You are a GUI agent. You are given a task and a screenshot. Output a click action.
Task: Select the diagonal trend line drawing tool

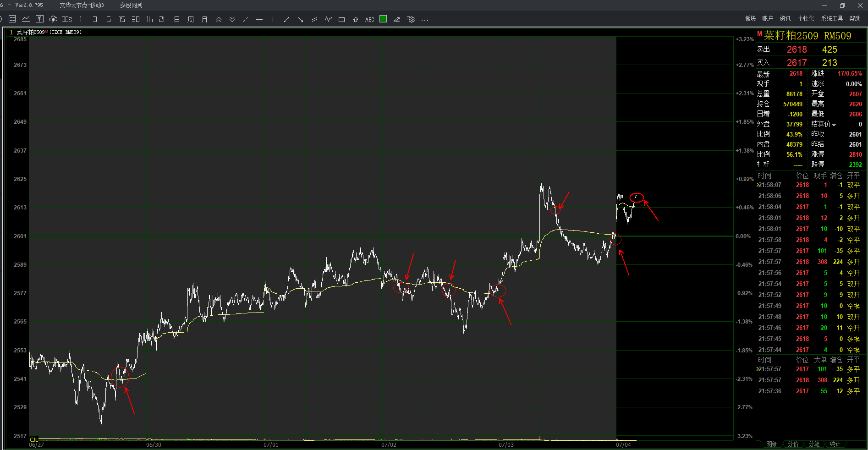pos(246,19)
